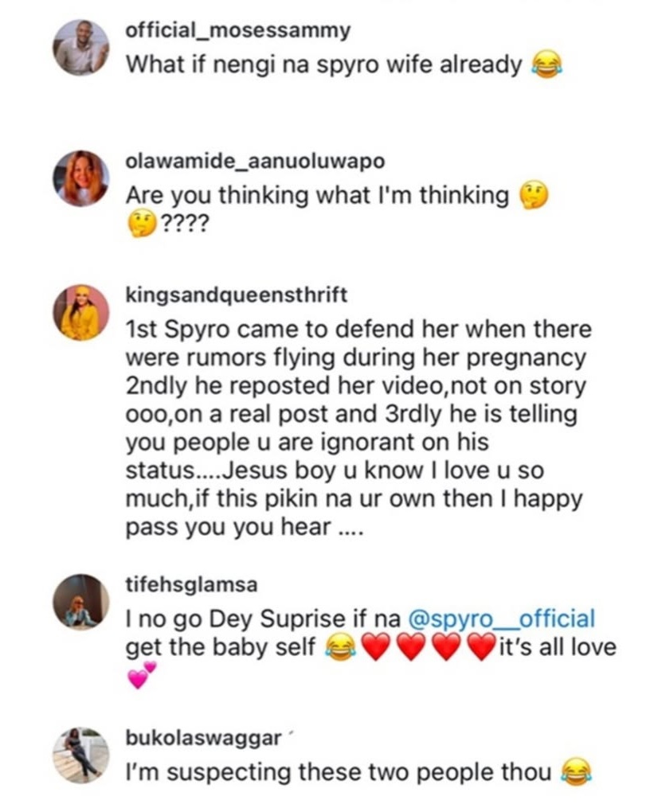This screenshot has width=650, height=812.
Task: Click kingsandqueensthrift's profile photo
Action: pos(80,313)
